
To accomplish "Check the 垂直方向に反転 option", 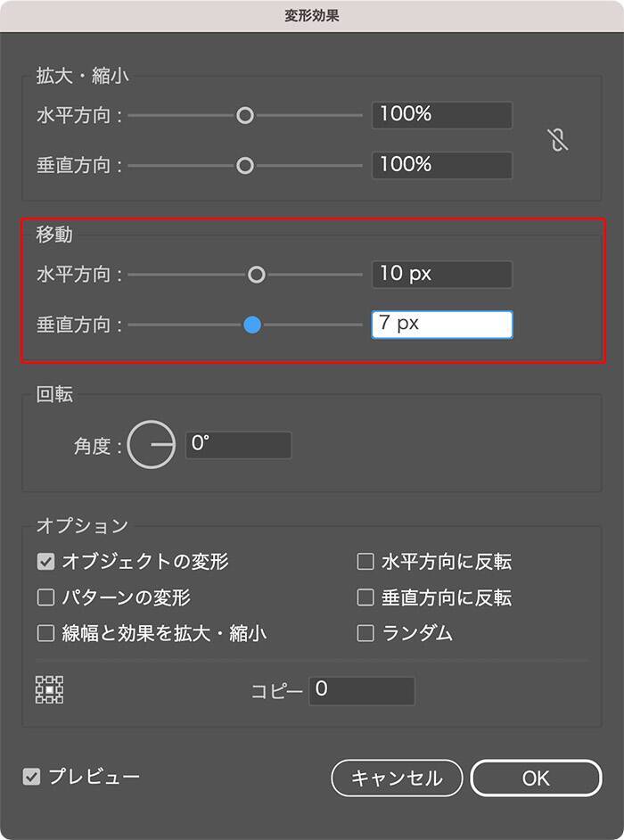I will (x=365, y=597).
